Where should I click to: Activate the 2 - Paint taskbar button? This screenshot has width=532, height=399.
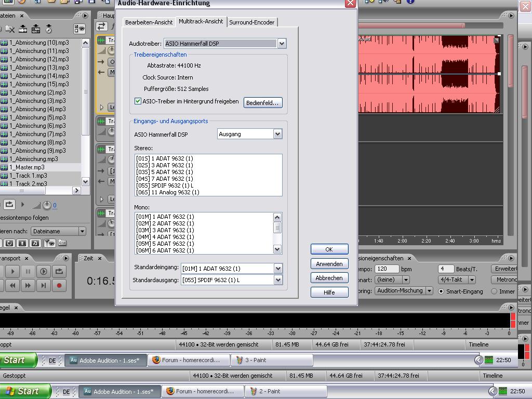pyautogui.click(x=285, y=391)
